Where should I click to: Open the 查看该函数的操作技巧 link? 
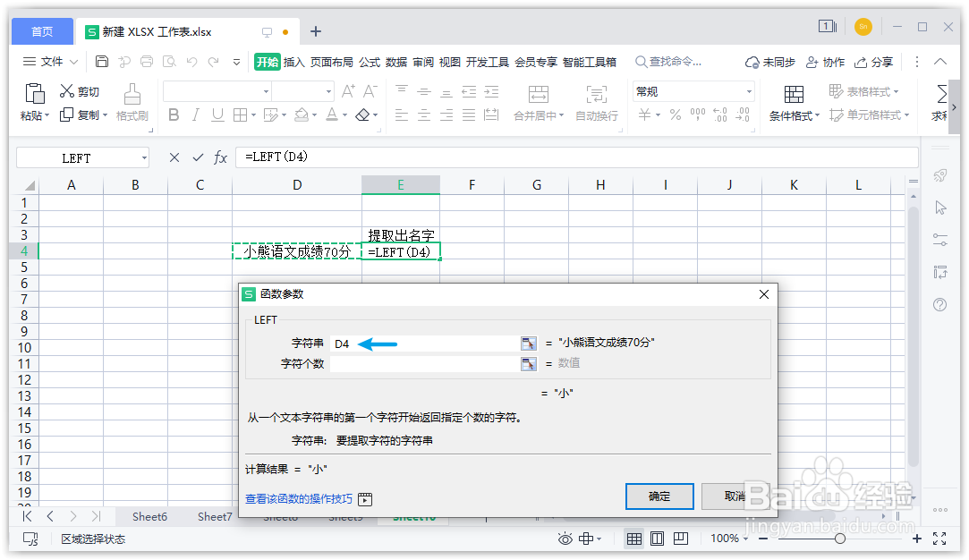click(x=296, y=498)
